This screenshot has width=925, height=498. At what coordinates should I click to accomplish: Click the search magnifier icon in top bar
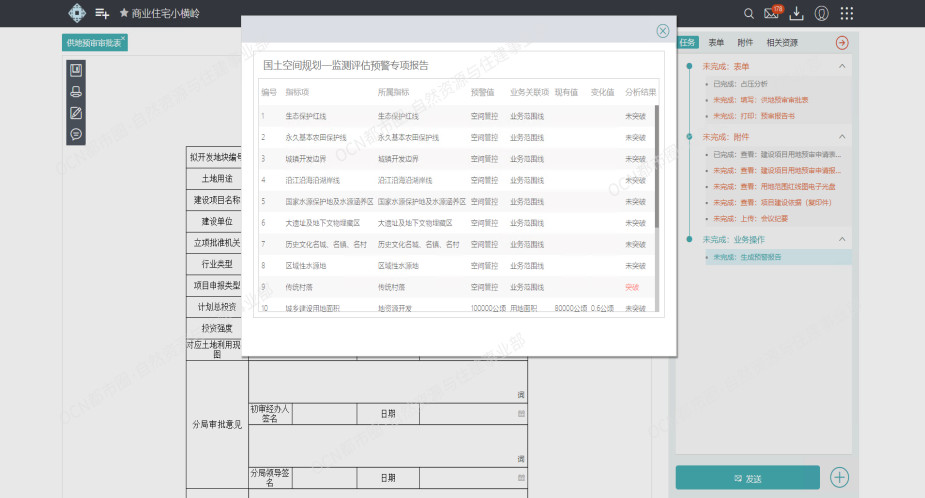tap(749, 13)
